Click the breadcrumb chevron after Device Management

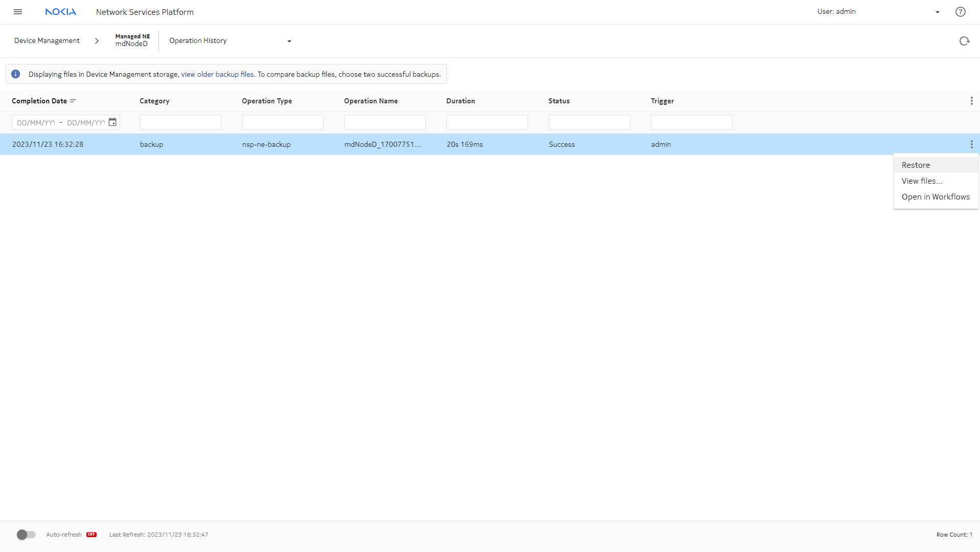(97, 41)
